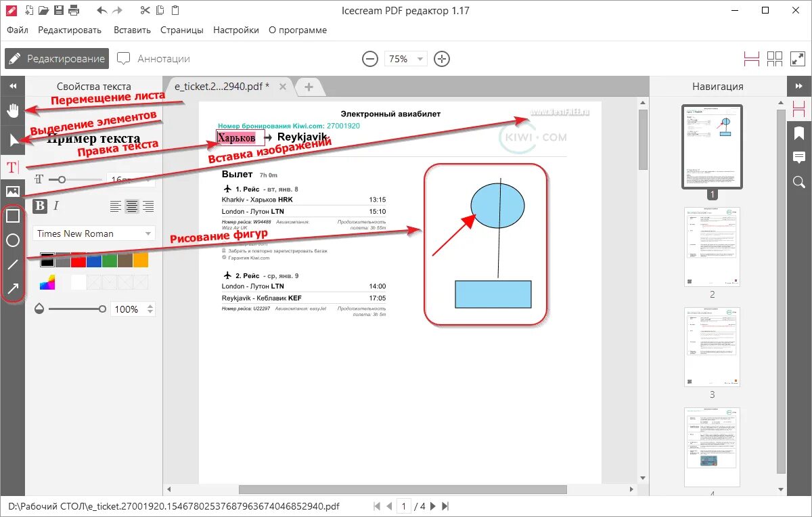Zoom out with the minus button
Image resolution: width=812 pixels, height=517 pixels.
tap(369, 59)
